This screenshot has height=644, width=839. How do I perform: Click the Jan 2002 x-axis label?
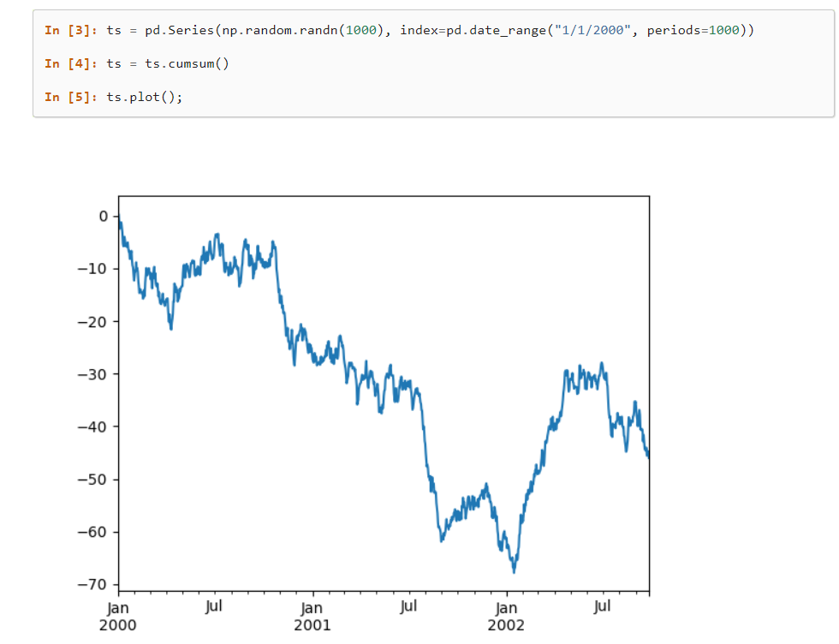507,616
